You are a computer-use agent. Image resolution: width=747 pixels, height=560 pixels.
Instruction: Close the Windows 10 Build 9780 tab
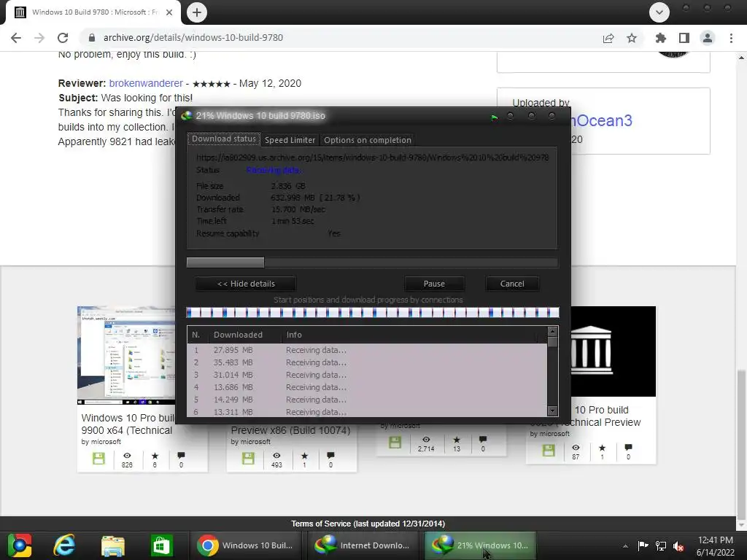click(x=169, y=12)
